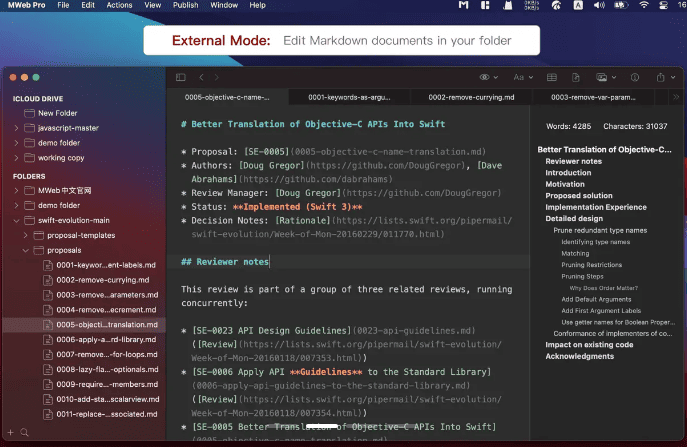Go back with the left arrow
687x447 pixels.
[x=201, y=78]
